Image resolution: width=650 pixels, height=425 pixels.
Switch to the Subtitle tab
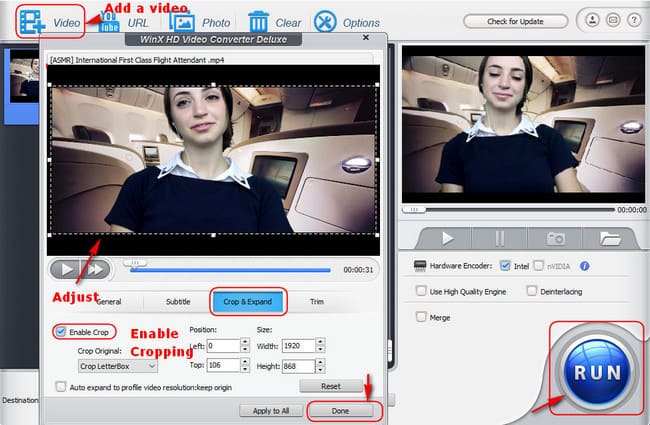[x=178, y=302]
